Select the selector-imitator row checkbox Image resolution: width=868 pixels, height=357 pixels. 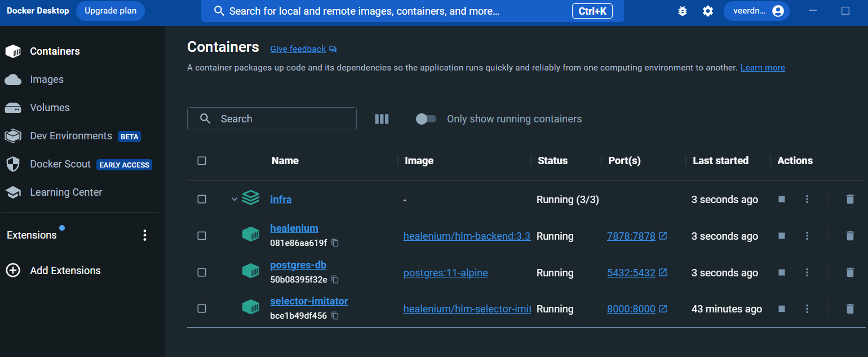click(x=202, y=308)
